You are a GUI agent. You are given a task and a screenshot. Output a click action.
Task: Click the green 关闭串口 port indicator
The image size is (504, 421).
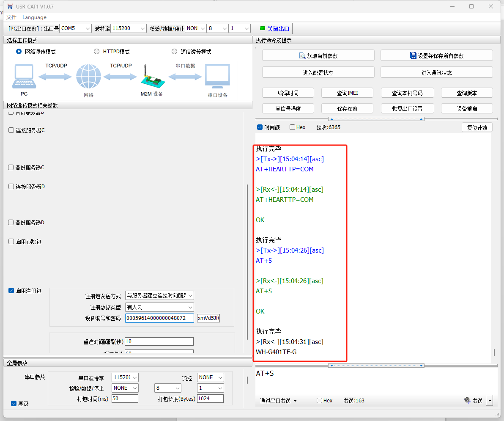(x=263, y=28)
